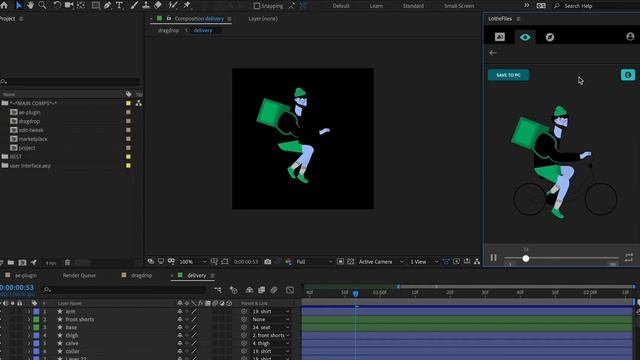Take a snapshot with the camera icon
Viewport: 640px width, 360px height.
pyautogui.click(x=267, y=262)
